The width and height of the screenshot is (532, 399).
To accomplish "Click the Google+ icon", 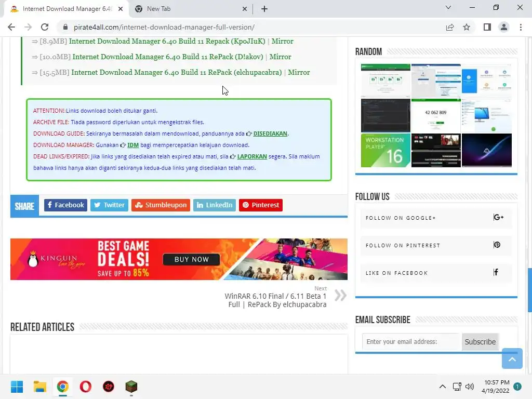I will pos(498,217).
